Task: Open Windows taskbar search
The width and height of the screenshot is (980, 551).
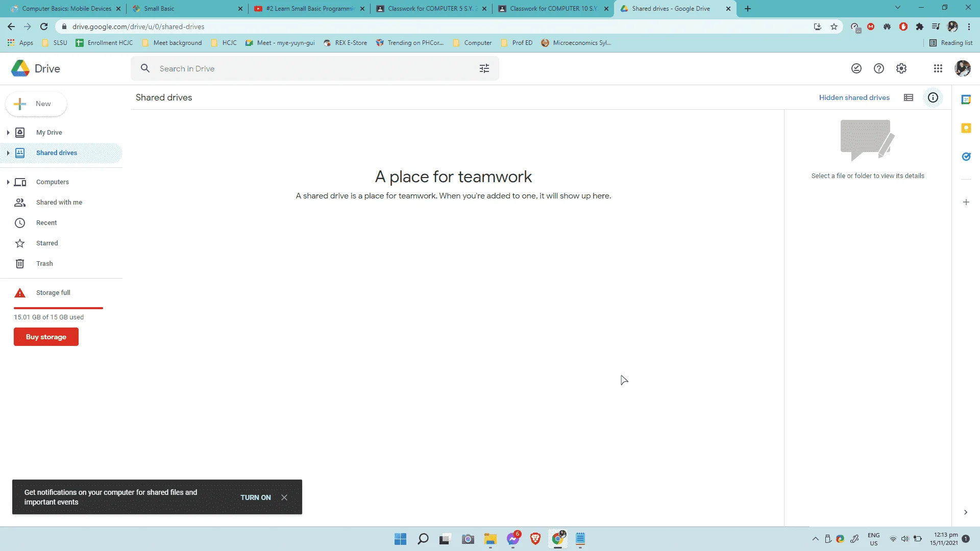Action: pyautogui.click(x=423, y=539)
